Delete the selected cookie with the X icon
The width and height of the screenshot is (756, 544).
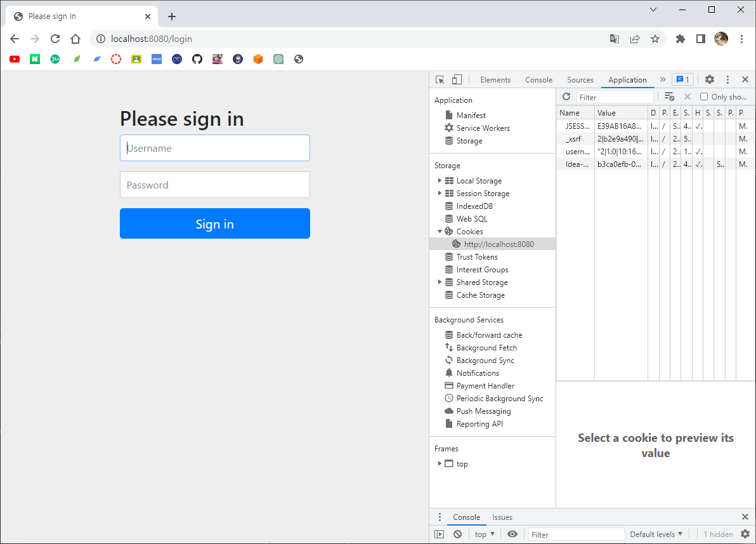688,97
